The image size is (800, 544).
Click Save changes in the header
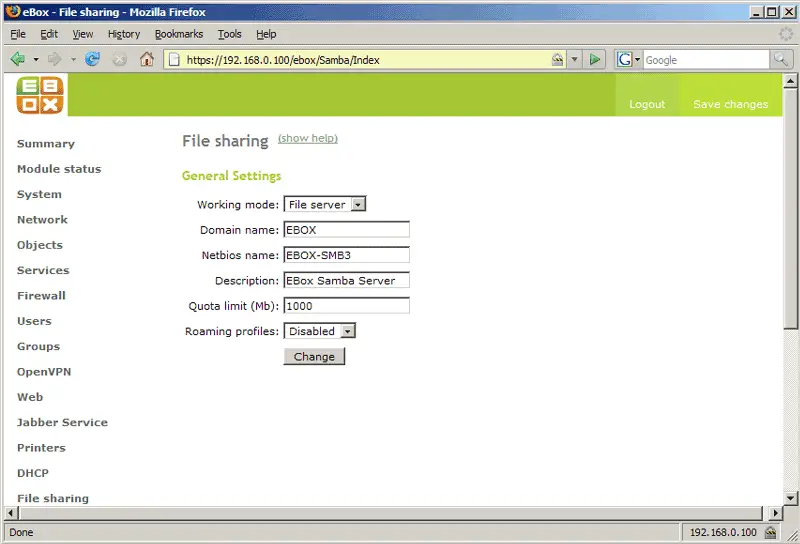[x=731, y=104]
